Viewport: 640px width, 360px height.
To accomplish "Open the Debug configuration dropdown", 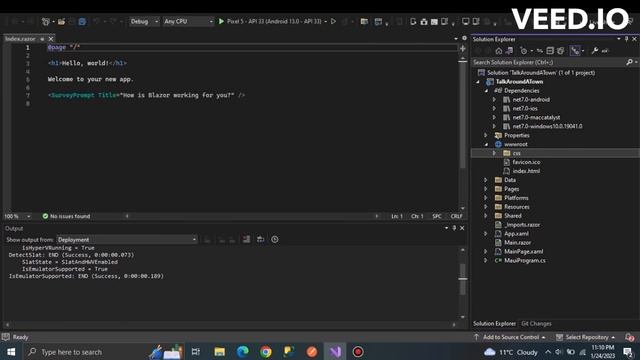I will [x=144, y=21].
